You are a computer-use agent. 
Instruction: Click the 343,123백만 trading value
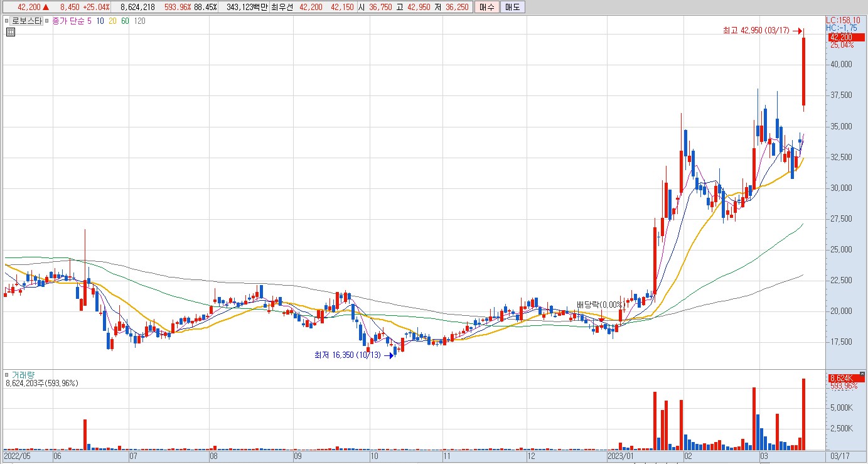pyautogui.click(x=247, y=7)
